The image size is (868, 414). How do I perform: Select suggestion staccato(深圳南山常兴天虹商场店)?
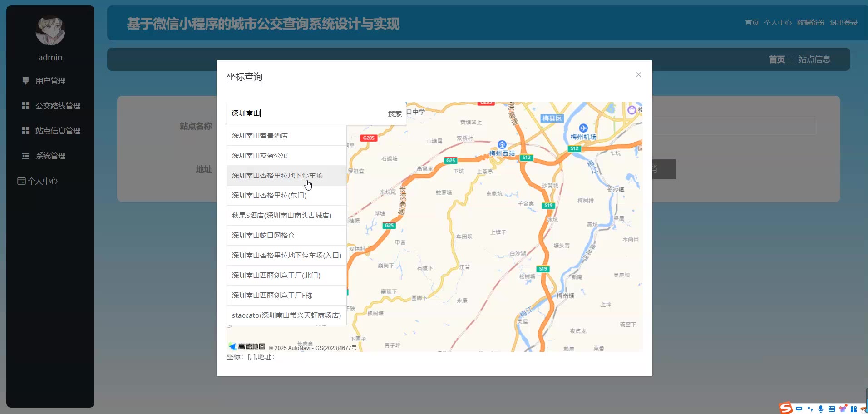tap(286, 315)
